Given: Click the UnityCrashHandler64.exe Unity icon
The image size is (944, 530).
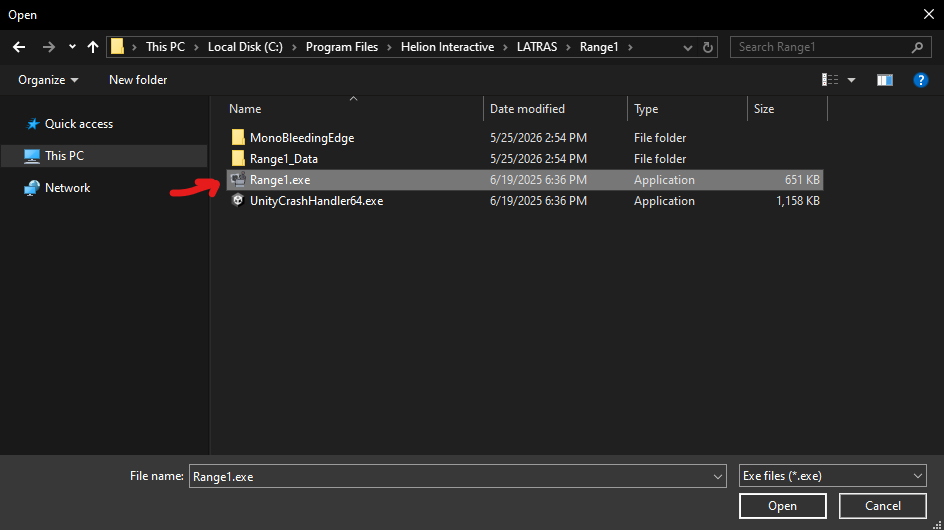Looking at the screenshot, I should pyautogui.click(x=238, y=201).
